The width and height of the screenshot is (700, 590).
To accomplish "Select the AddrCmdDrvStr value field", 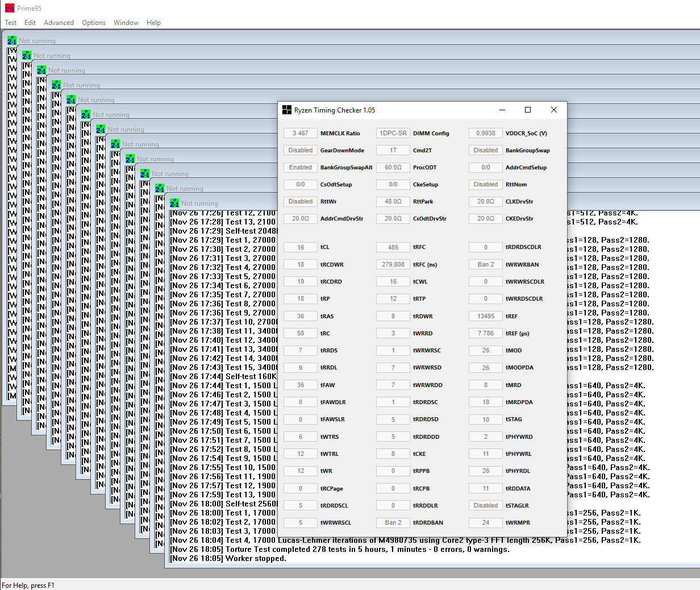I will (x=301, y=218).
